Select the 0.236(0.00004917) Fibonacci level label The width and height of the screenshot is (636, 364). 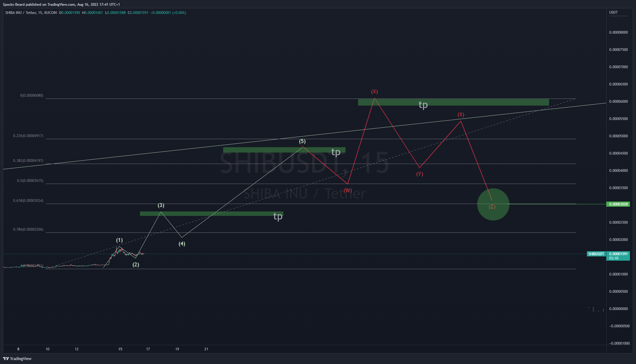click(28, 136)
